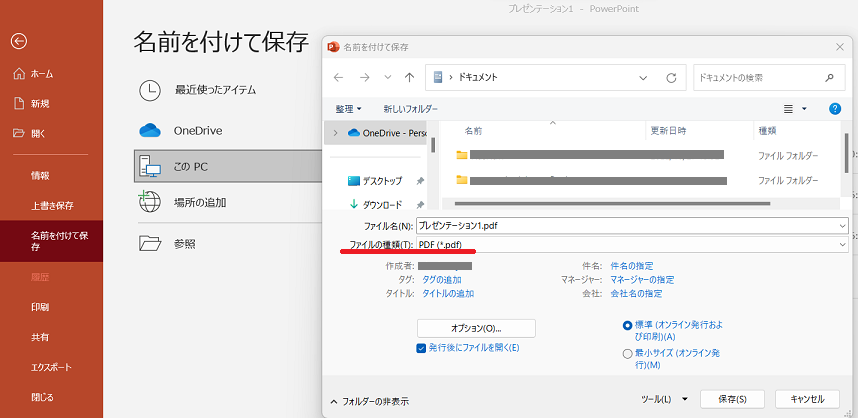
Task: Click 件名の指定 link
Action: (631, 266)
